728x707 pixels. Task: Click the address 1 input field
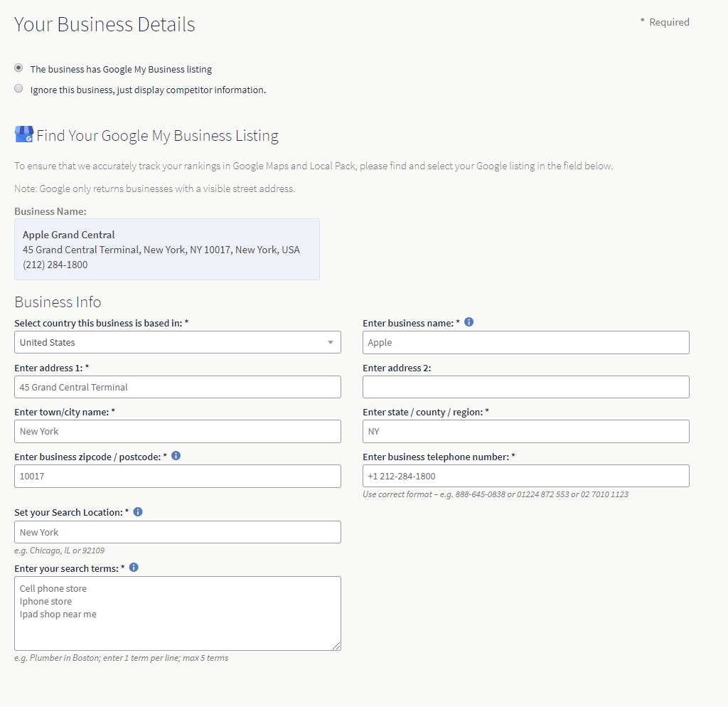pos(178,387)
